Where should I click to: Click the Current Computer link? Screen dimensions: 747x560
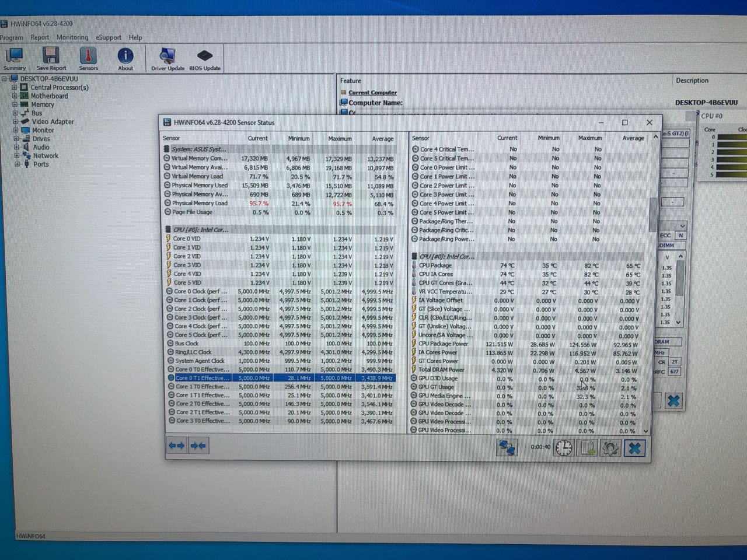[372, 92]
